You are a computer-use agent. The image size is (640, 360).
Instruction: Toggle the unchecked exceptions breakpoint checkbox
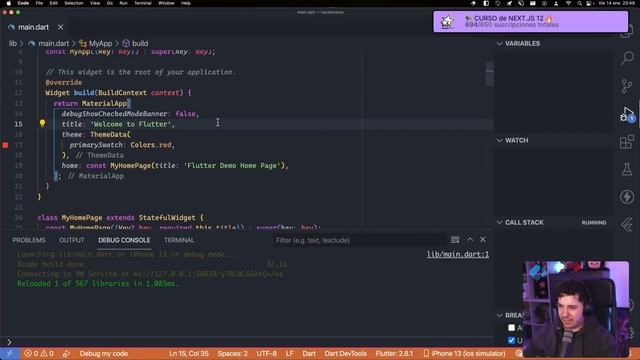(x=511, y=327)
